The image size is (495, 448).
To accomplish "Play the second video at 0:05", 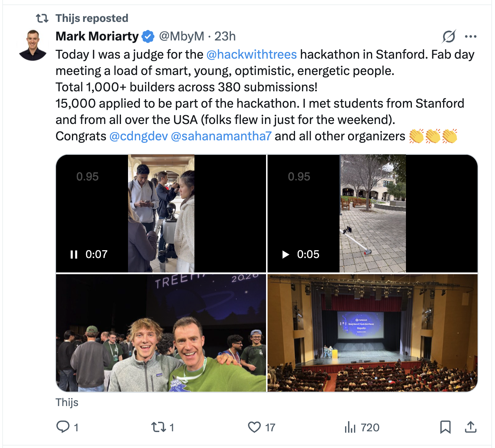I will pos(286,254).
